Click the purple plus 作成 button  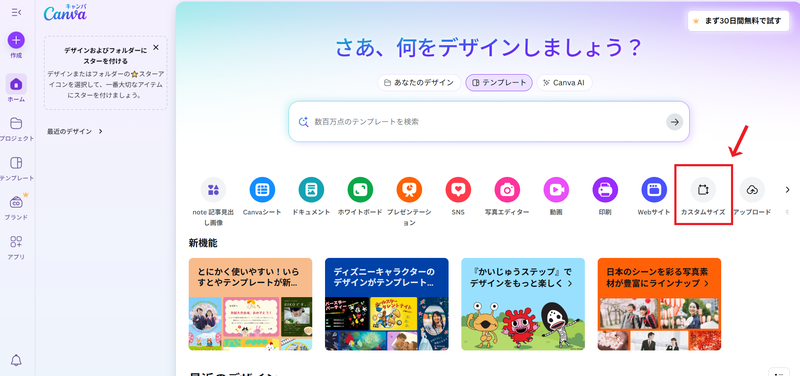pos(16,40)
